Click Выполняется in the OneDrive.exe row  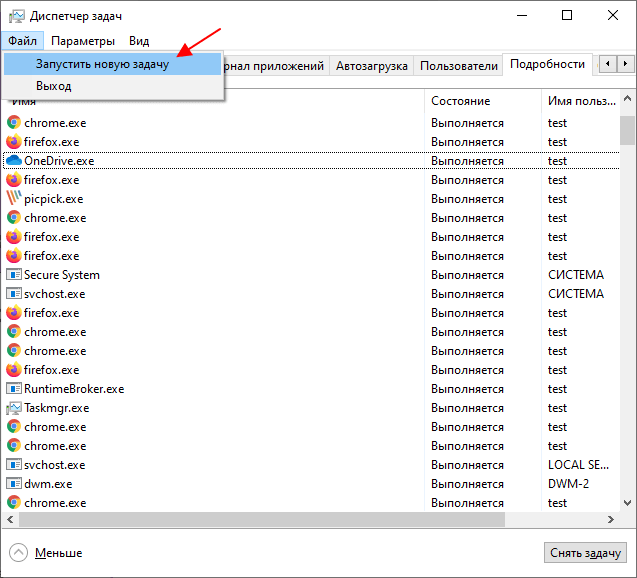(467, 161)
